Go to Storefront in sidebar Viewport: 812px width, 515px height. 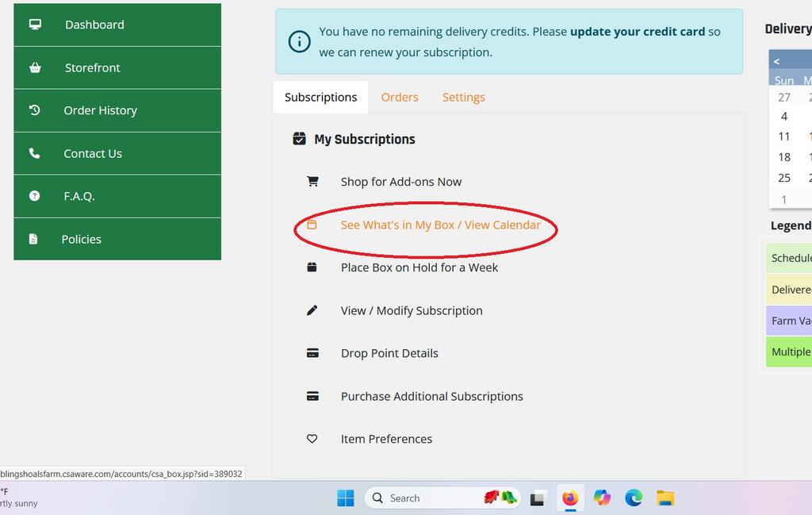(x=117, y=68)
